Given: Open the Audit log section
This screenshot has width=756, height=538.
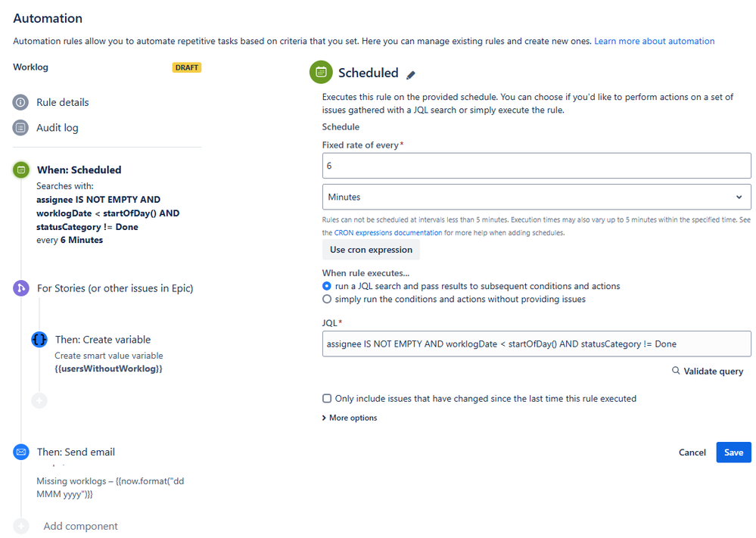Looking at the screenshot, I should [57, 128].
